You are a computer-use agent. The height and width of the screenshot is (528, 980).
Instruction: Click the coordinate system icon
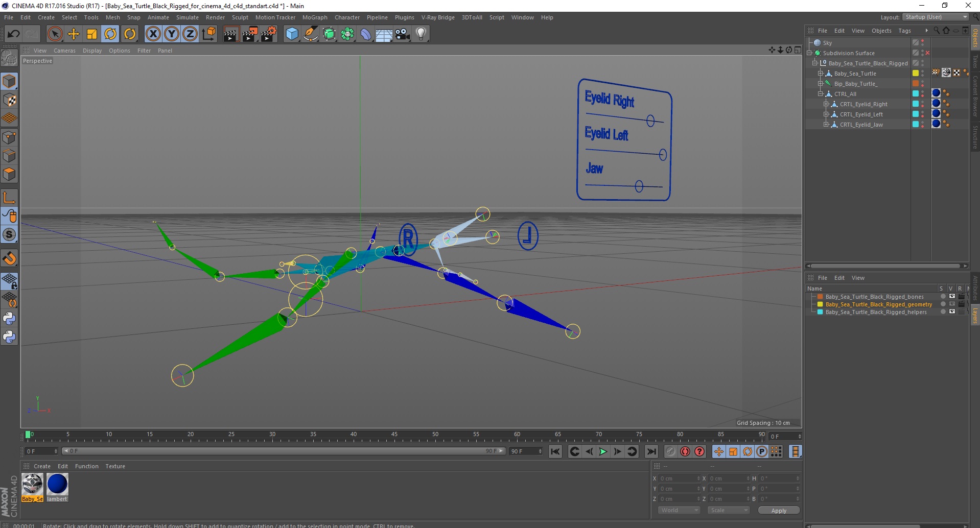(x=209, y=34)
